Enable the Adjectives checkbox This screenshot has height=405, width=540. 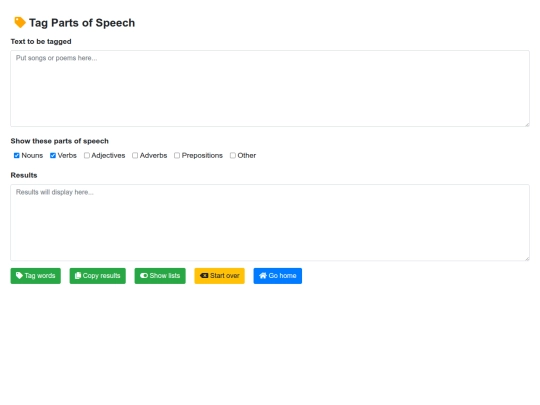pyautogui.click(x=87, y=156)
